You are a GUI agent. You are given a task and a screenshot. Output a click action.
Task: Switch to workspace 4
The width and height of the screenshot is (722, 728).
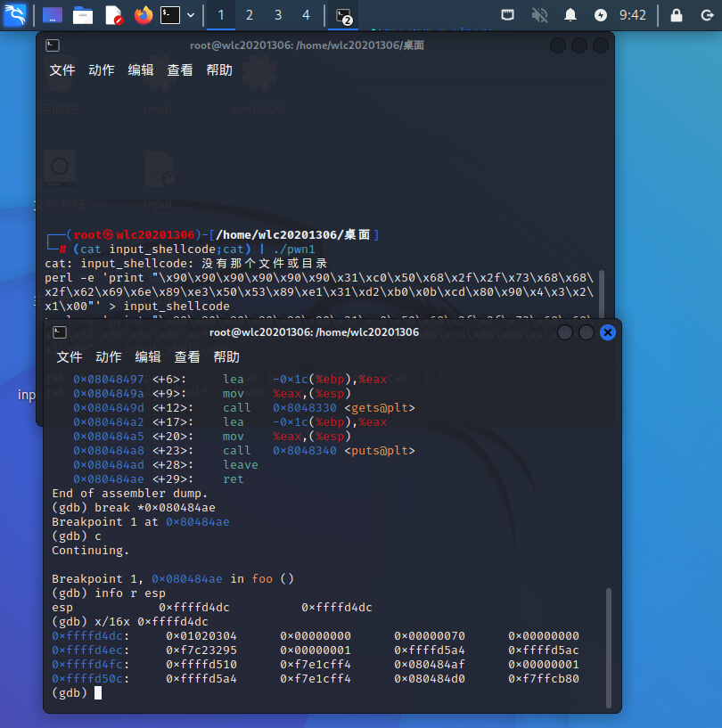click(x=306, y=15)
